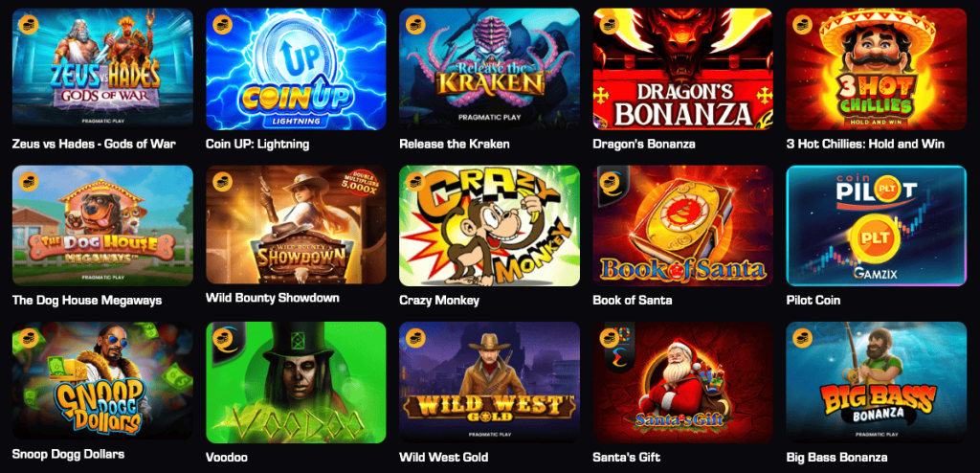The height and width of the screenshot is (473, 980).
Task: Open Release the Kraken game thumbnail
Action: click(489, 69)
